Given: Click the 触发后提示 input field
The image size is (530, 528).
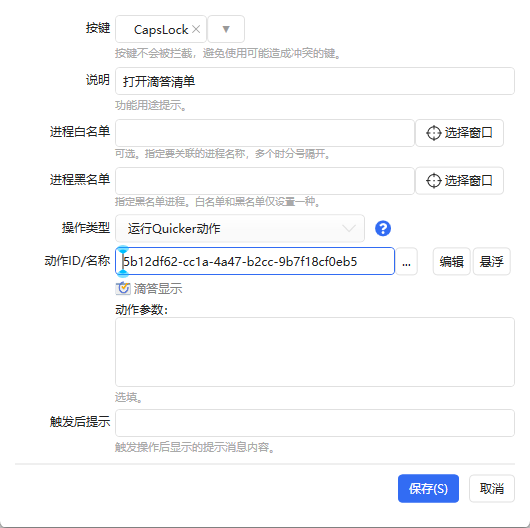Looking at the screenshot, I should [315, 423].
